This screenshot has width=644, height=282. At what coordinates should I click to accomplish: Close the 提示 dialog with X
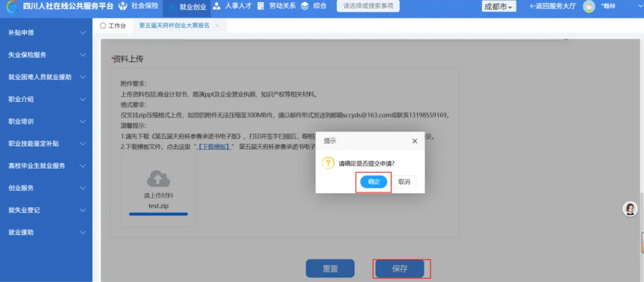tap(414, 141)
